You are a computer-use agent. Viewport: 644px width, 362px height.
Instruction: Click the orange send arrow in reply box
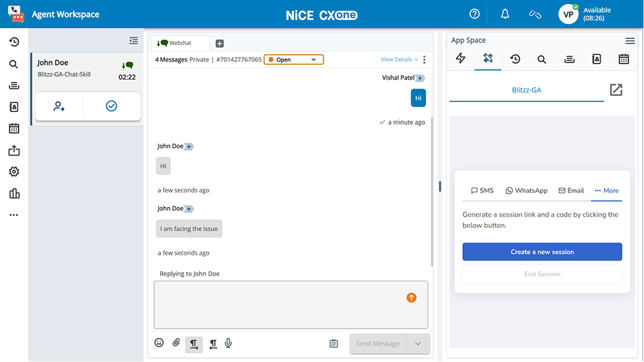411,298
